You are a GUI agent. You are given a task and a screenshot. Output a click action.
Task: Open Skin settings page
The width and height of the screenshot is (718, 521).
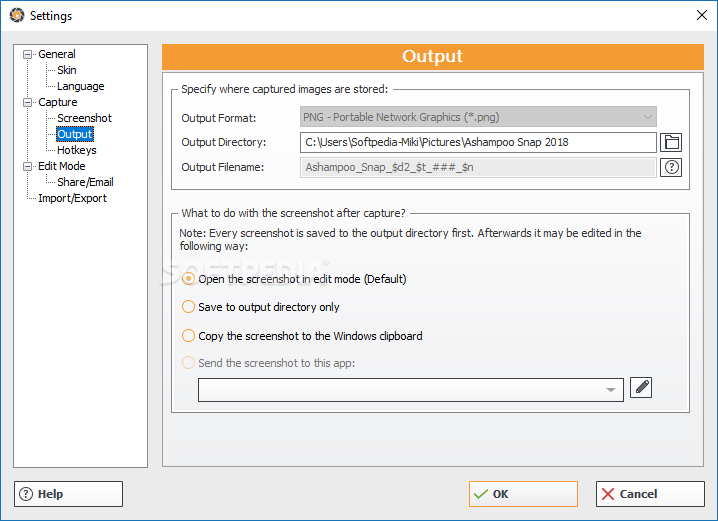click(x=67, y=70)
